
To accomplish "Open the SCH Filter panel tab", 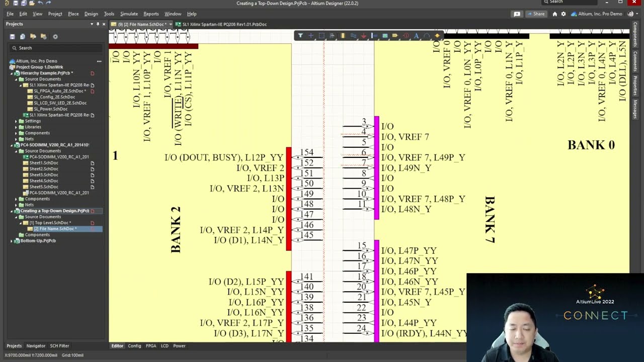I will pos(59,346).
